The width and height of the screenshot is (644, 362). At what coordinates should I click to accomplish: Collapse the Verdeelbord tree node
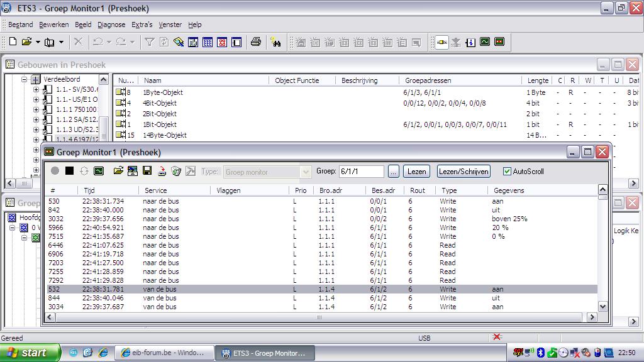(x=25, y=80)
